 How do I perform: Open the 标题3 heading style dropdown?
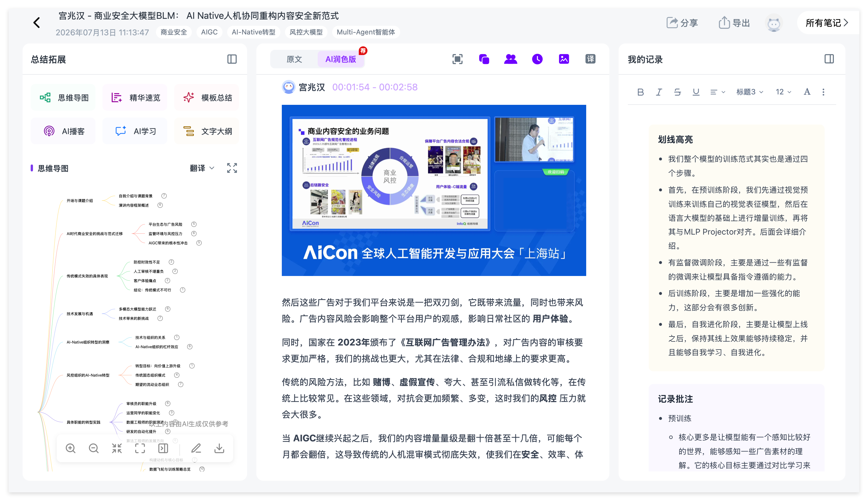[749, 92]
